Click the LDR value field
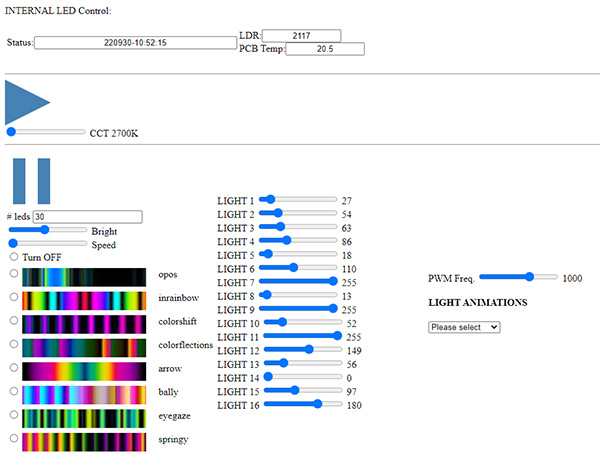Screen dimensions: 600x459 (301, 35)
